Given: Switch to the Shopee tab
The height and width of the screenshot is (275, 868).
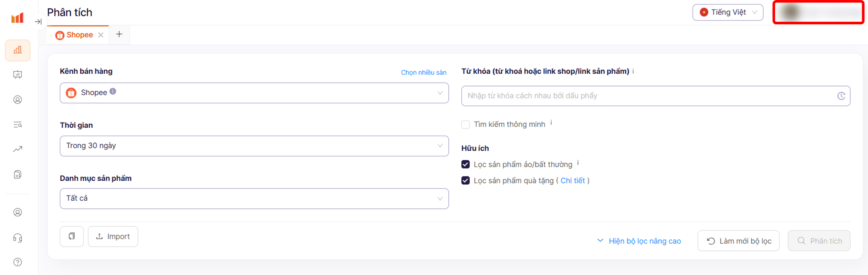Looking at the screenshot, I should [79, 35].
